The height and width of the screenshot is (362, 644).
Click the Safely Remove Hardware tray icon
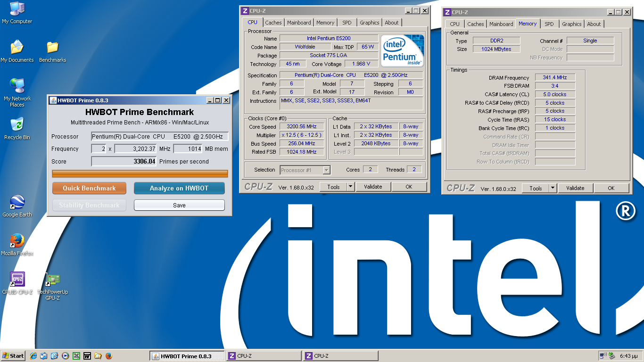(x=612, y=356)
